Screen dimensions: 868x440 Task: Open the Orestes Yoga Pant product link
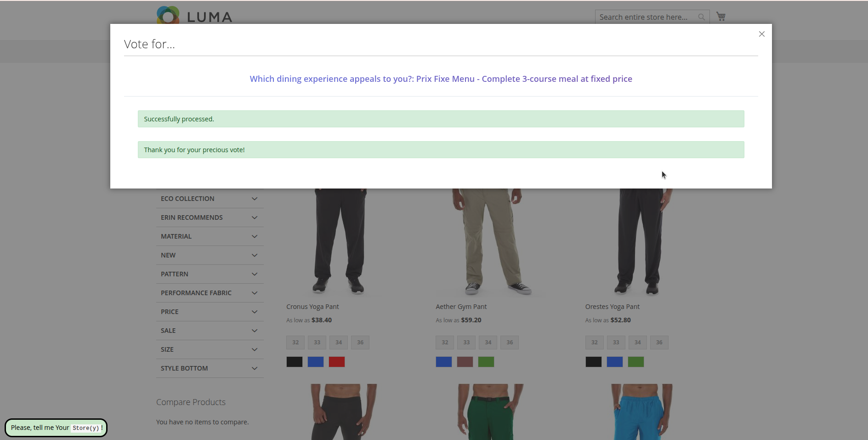point(612,307)
